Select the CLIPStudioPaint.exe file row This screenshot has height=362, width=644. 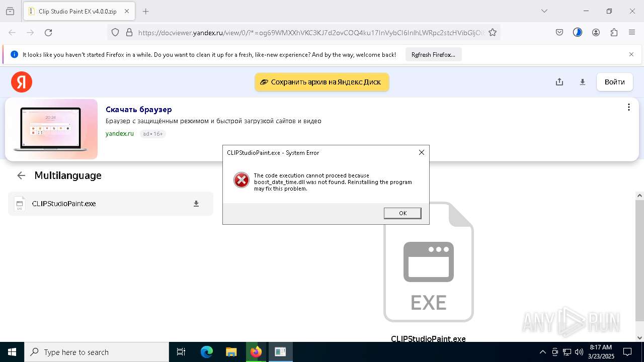point(111,204)
